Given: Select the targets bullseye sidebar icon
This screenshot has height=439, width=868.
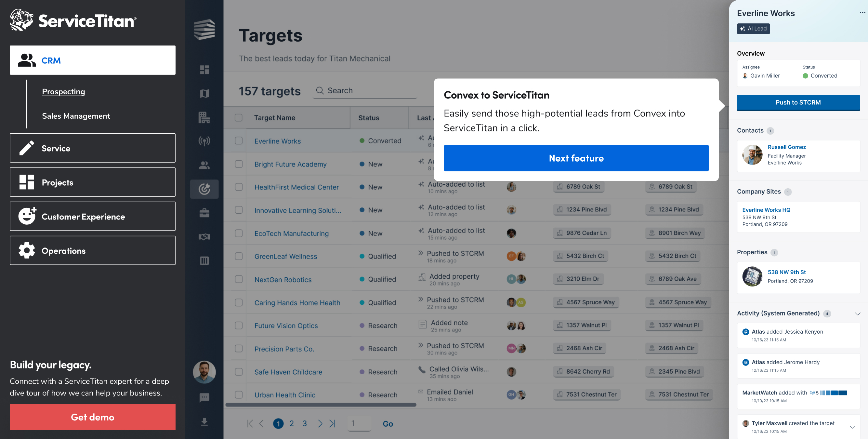Looking at the screenshot, I should [x=204, y=189].
